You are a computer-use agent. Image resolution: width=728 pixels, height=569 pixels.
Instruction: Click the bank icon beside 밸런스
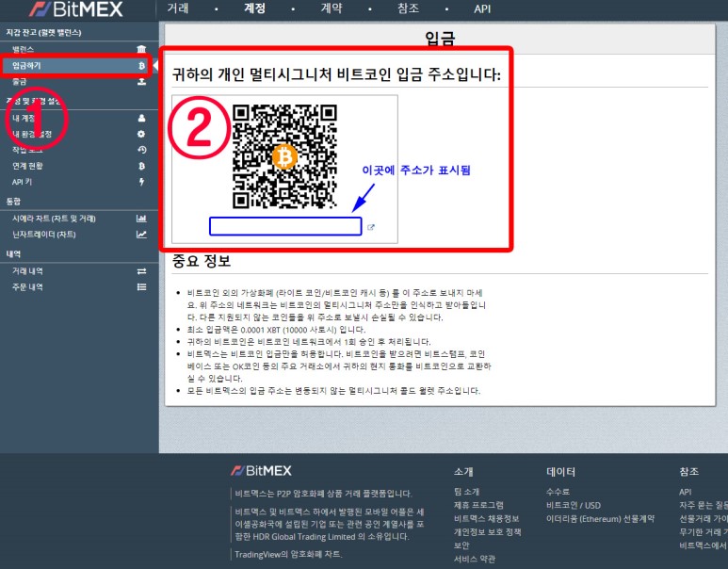coord(141,49)
